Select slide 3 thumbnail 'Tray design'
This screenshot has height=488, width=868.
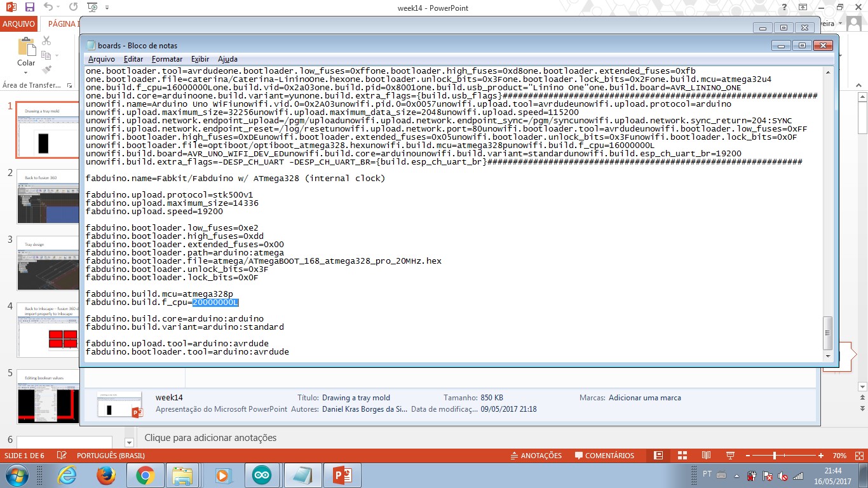click(48, 262)
